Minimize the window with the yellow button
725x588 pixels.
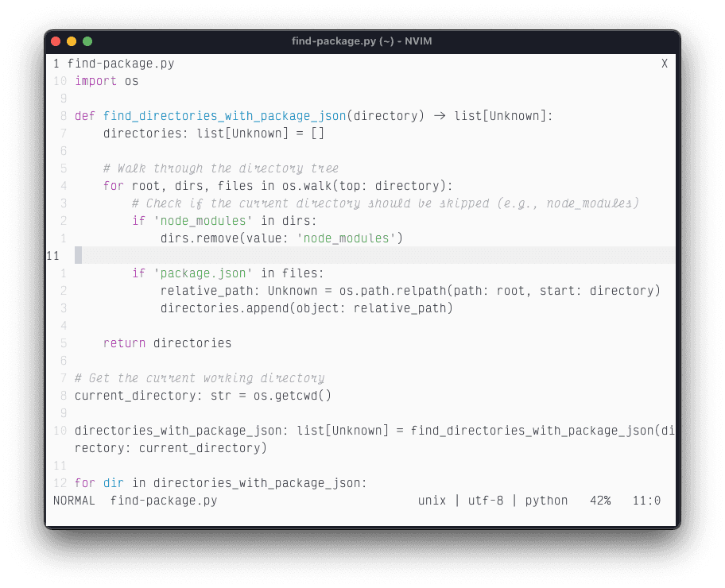coord(72,41)
